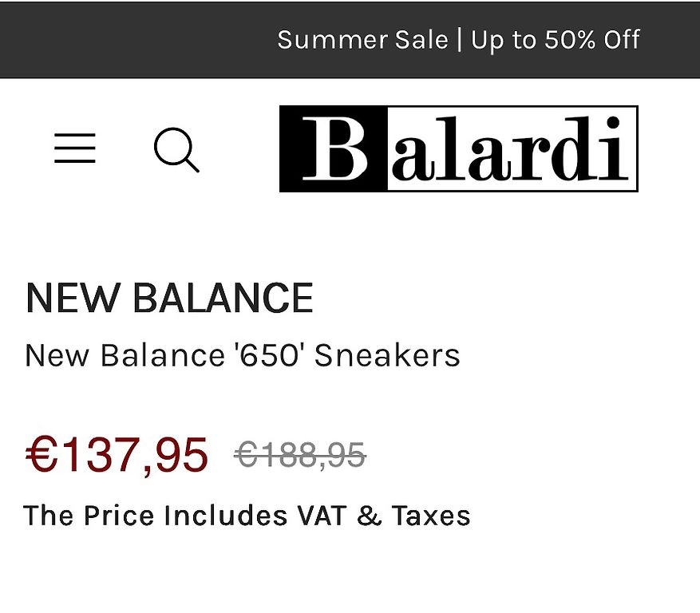Click 'Up to 50% Off' text
This screenshot has height=613, width=700.
coord(556,40)
